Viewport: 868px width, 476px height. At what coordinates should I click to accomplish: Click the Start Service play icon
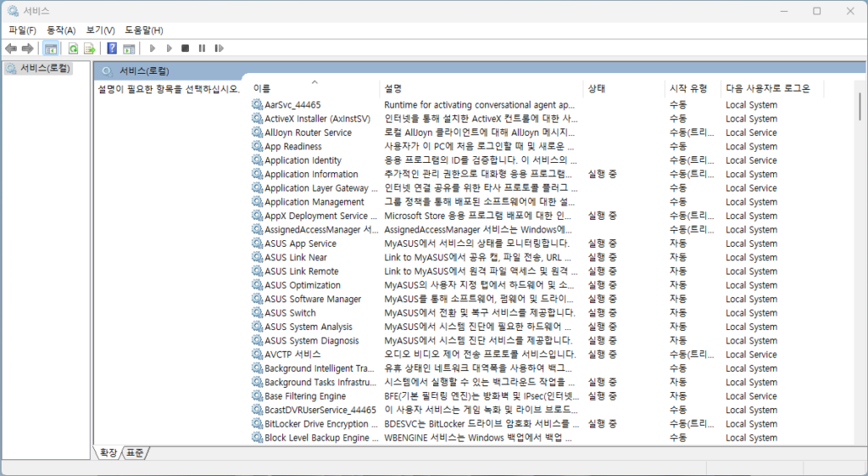click(153, 48)
